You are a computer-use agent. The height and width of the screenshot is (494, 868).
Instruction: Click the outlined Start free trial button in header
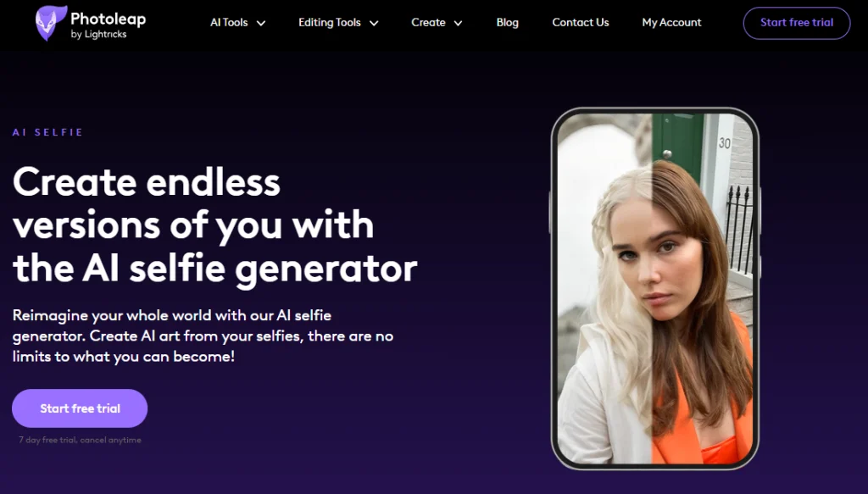pos(797,23)
